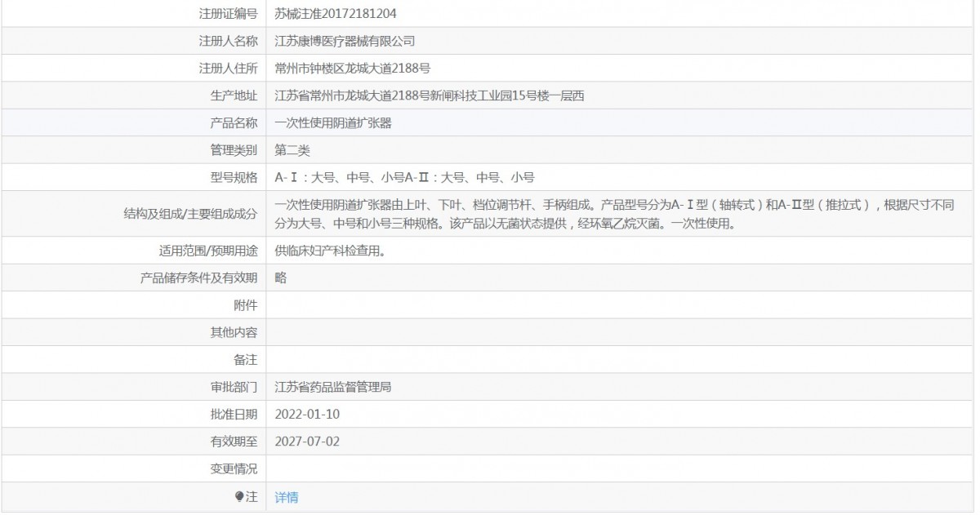Click the 结构及组成/主要组成成分 label

click(190, 214)
